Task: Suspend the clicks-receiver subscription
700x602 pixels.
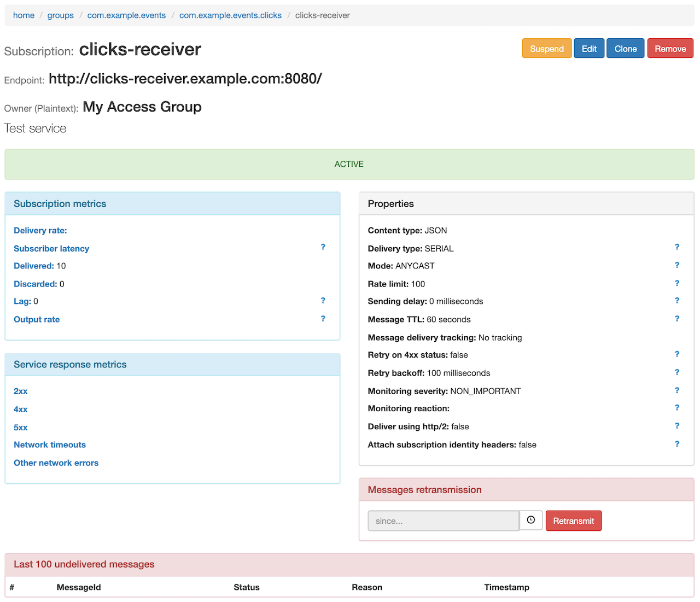Action: click(547, 48)
